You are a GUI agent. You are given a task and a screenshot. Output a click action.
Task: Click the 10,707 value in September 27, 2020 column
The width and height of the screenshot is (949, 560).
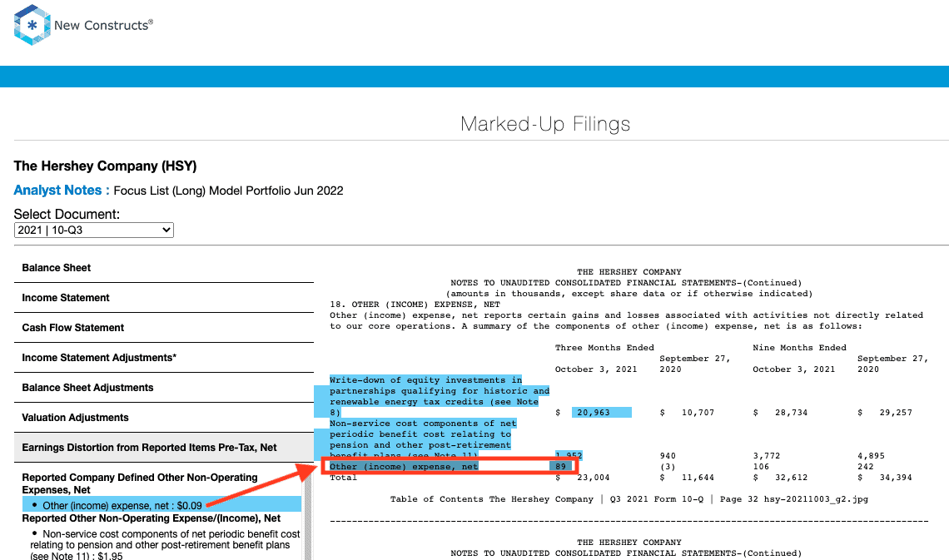click(x=698, y=413)
